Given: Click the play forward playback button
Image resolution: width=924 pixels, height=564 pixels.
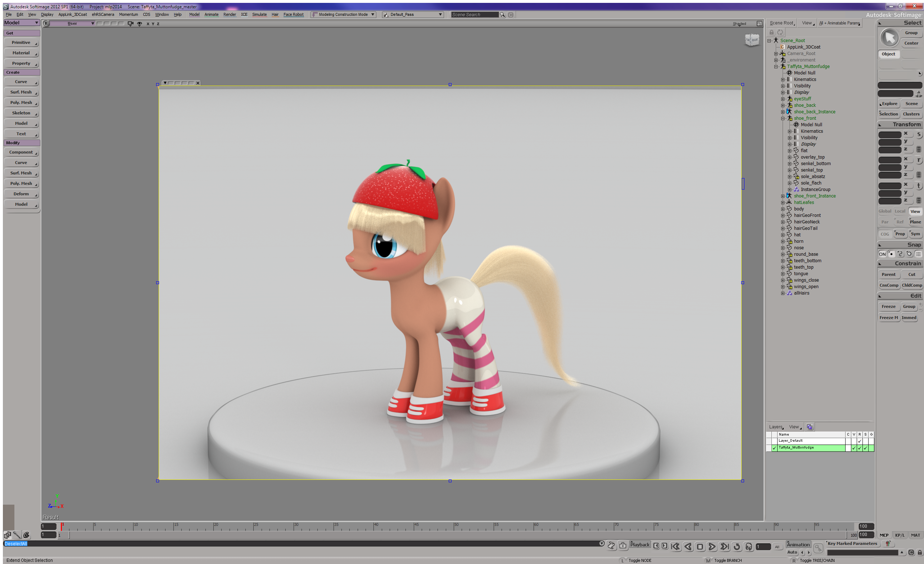Looking at the screenshot, I should pyautogui.click(x=712, y=547).
